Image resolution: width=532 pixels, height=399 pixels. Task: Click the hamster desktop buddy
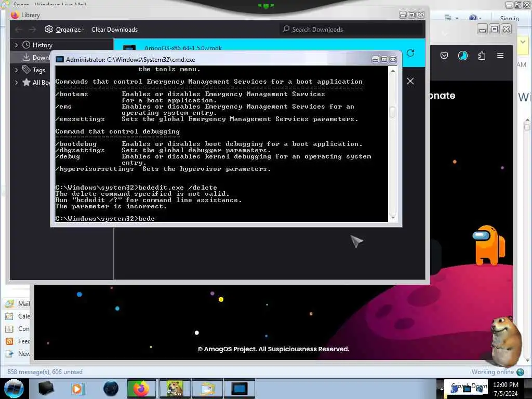pyautogui.click(x=506, y=341)
